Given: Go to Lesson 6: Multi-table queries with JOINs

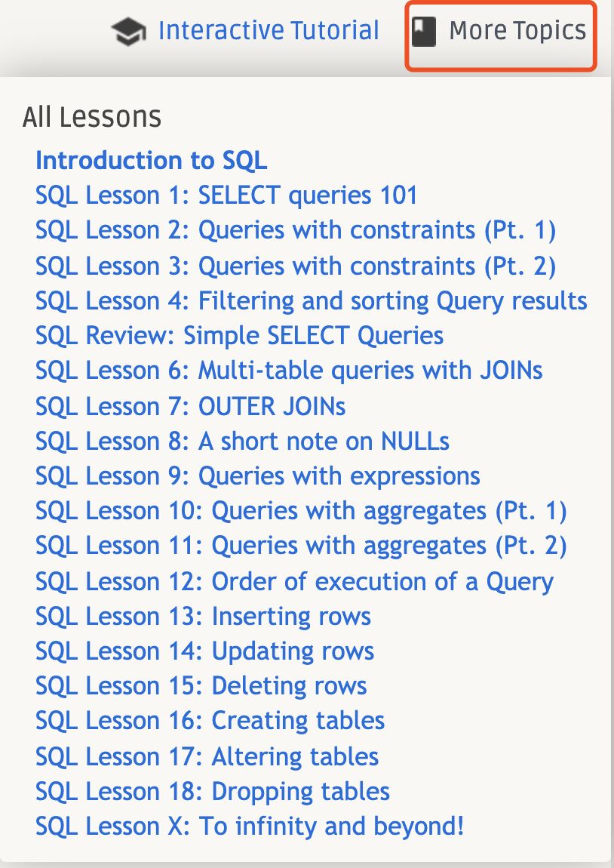Looking at the screenshot, I should (289, 371).
